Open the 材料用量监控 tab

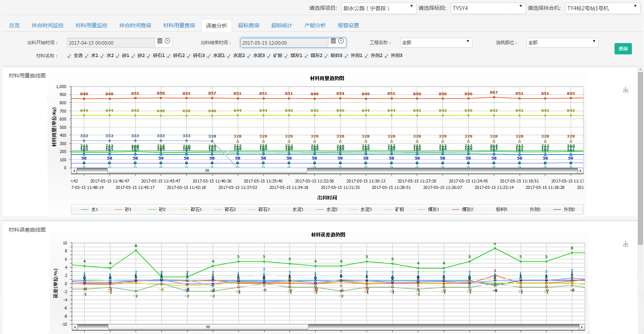[x=91, y=25]
